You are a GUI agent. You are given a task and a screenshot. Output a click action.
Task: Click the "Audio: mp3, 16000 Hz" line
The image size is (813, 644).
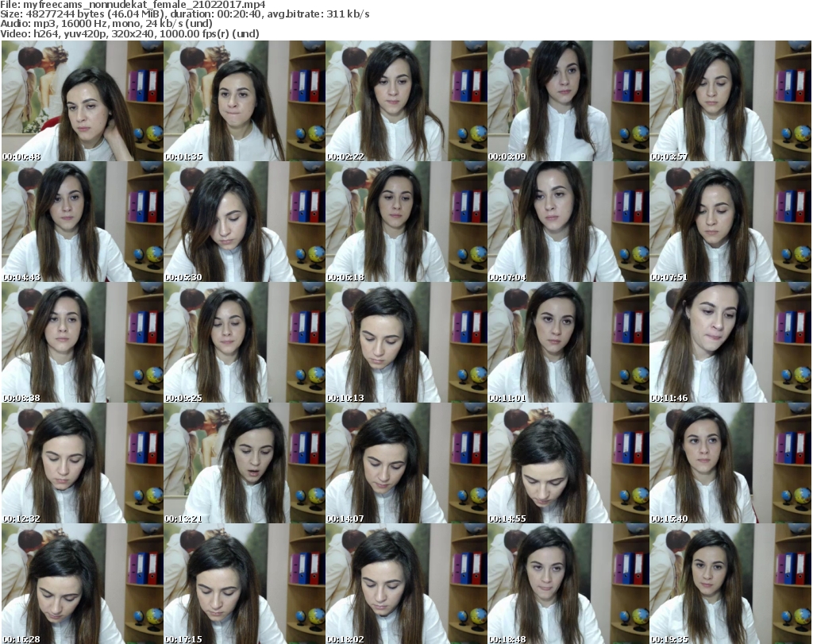[106, 24]
